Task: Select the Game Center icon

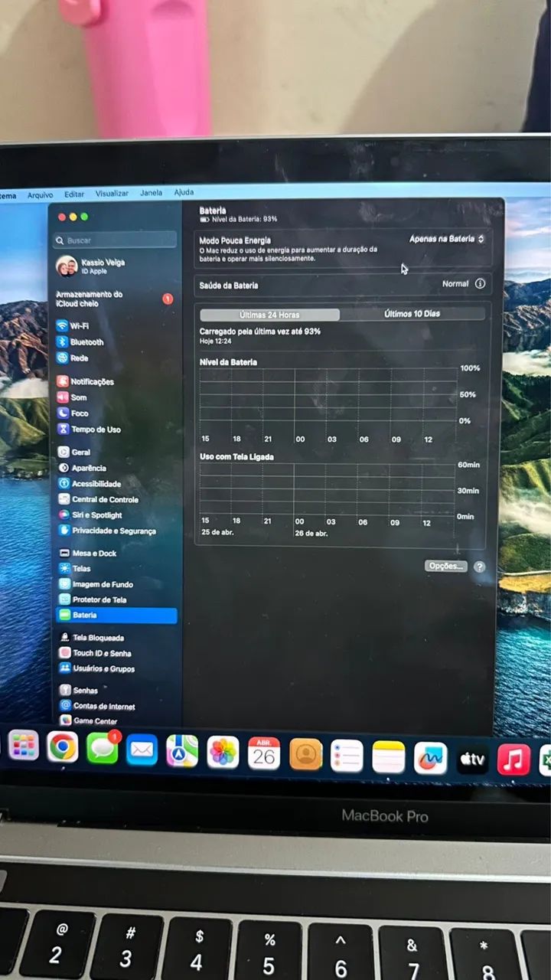Action: click(66, 720)
